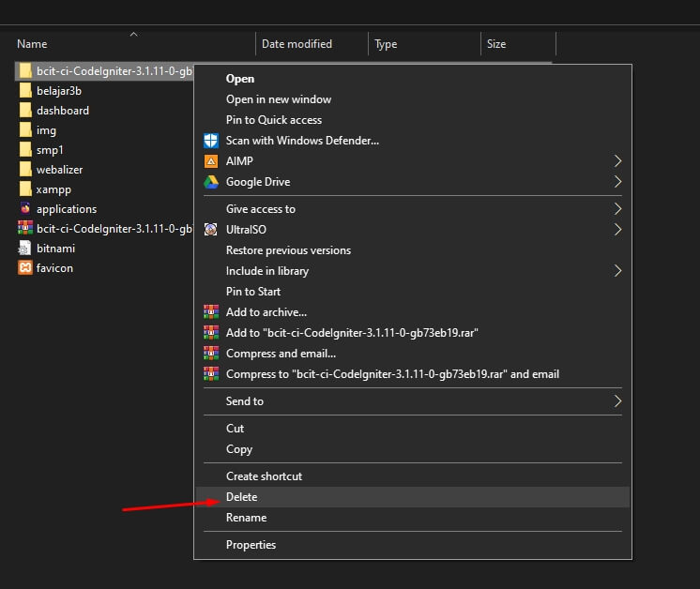Click the AIMP icon in context menu
700x589 pixels.
click(210, 161)
